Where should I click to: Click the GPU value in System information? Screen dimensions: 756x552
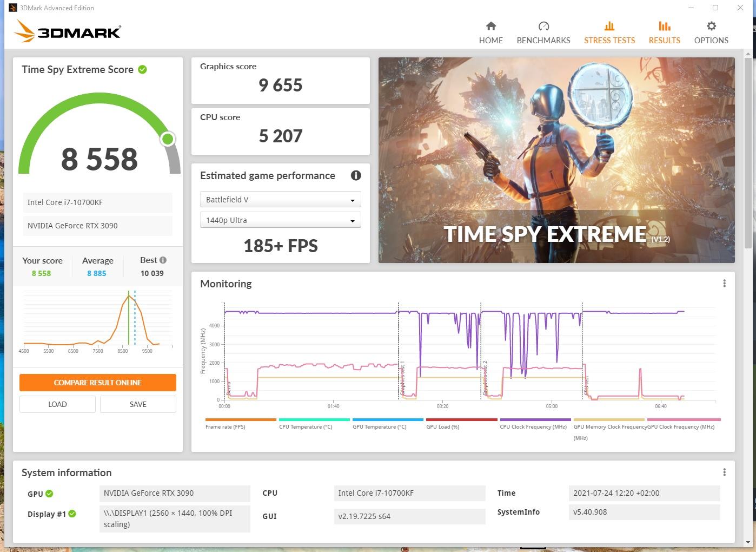click(x=175, y=493)
